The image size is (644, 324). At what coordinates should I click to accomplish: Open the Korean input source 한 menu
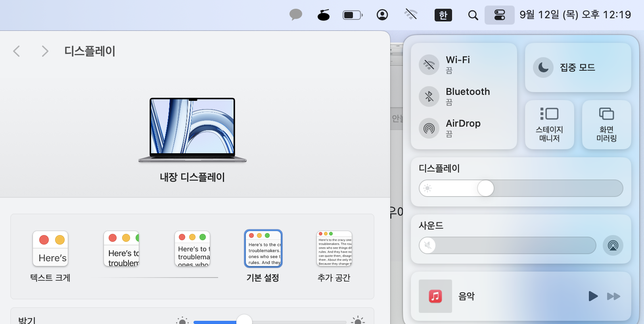[x=443, y=15]
